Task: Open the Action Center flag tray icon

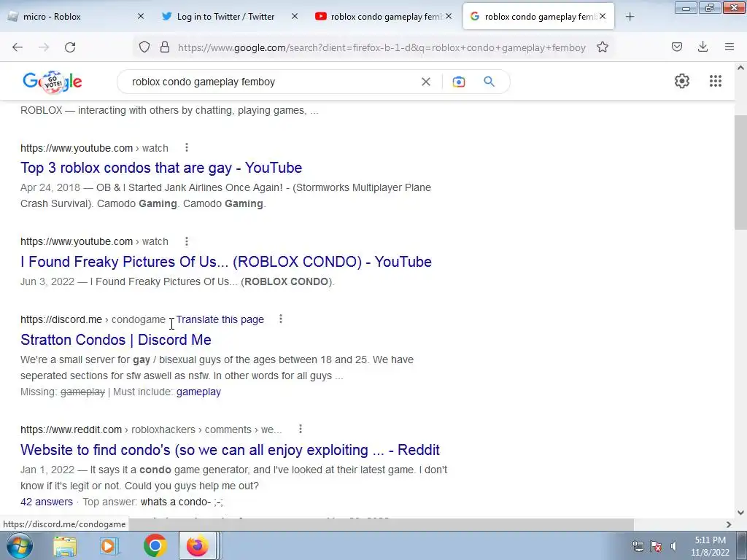Action: pyautogui.click(x=656, y=546)
